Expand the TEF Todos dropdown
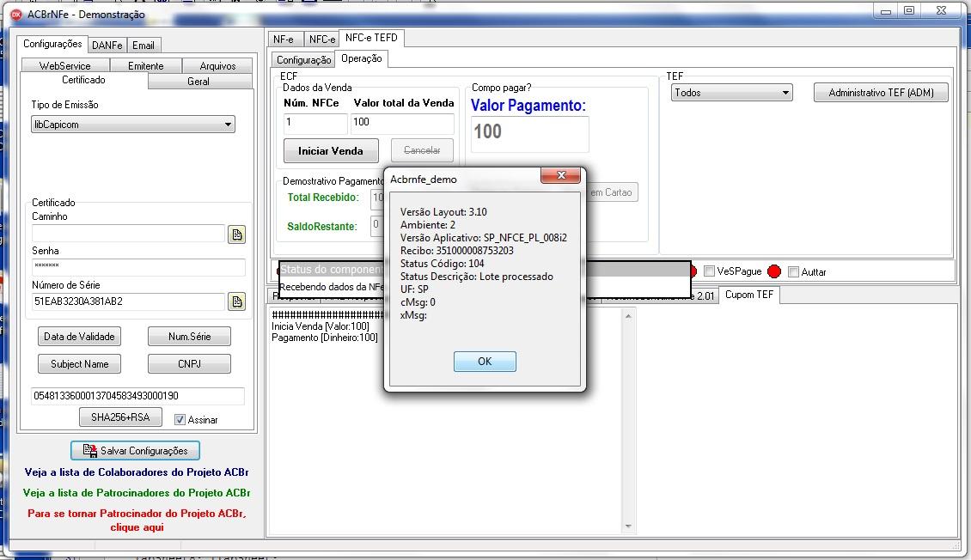Screen dimensions: 971x560 (731, 93)
